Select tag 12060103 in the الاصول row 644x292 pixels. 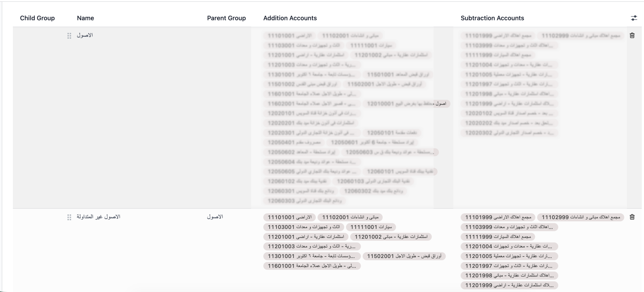point(373,181)
